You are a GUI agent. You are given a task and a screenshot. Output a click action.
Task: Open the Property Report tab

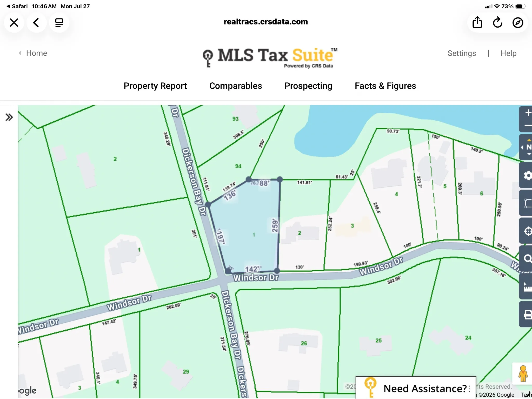pyautogui.click(x=155, y=86)
